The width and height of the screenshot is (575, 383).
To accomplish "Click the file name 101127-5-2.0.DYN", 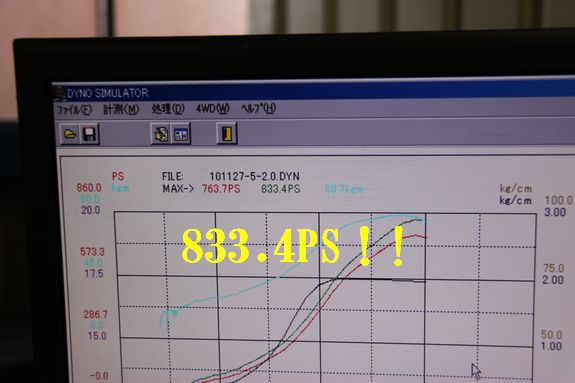I will [x=254, y=176].
